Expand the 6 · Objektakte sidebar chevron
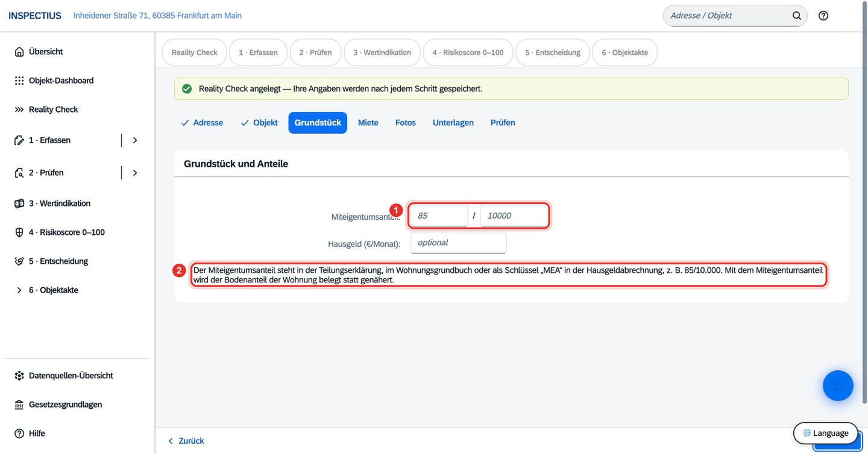 click(x=19, y=290)
